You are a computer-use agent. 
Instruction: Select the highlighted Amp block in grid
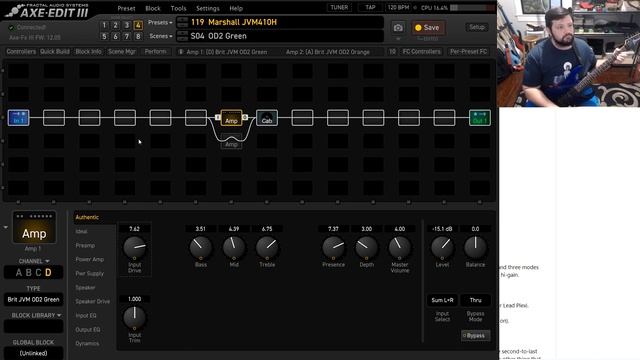pyautogui.click(x=231, y=118)
